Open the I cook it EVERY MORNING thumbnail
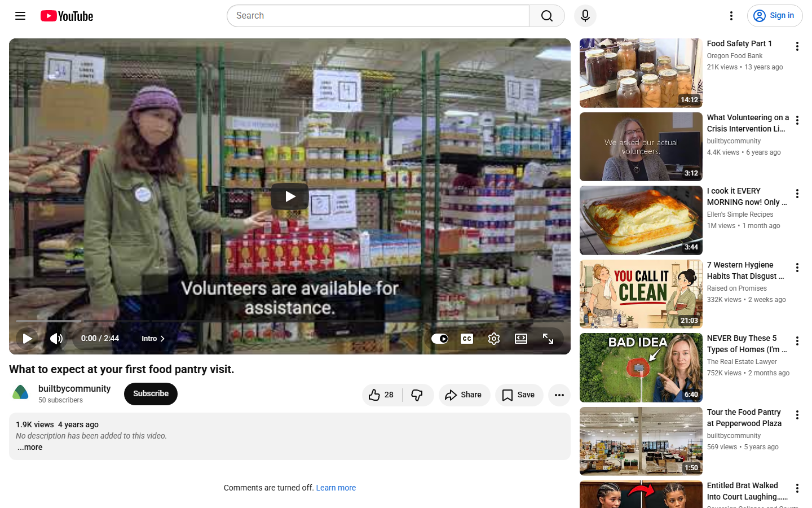 pyautogui.click(x=641, y=220)
